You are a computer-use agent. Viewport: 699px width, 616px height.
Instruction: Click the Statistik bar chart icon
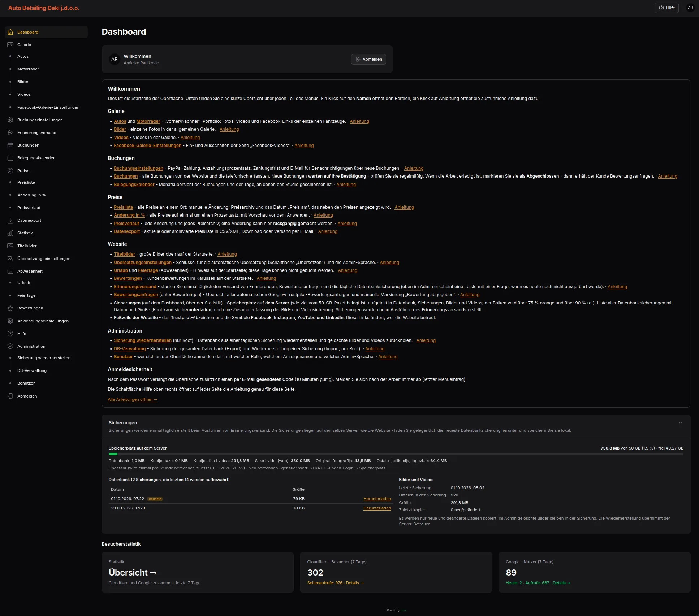click(10, 233)
